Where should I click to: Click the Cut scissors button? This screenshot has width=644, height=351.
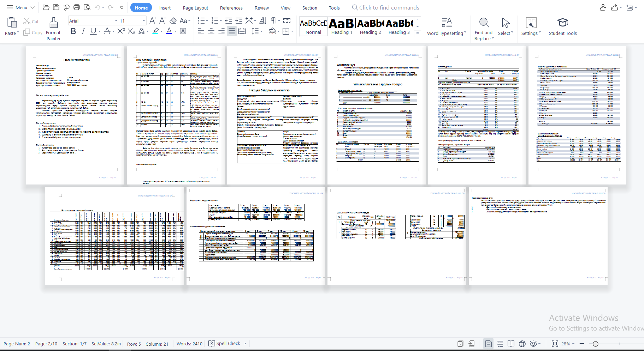point(31,22)
